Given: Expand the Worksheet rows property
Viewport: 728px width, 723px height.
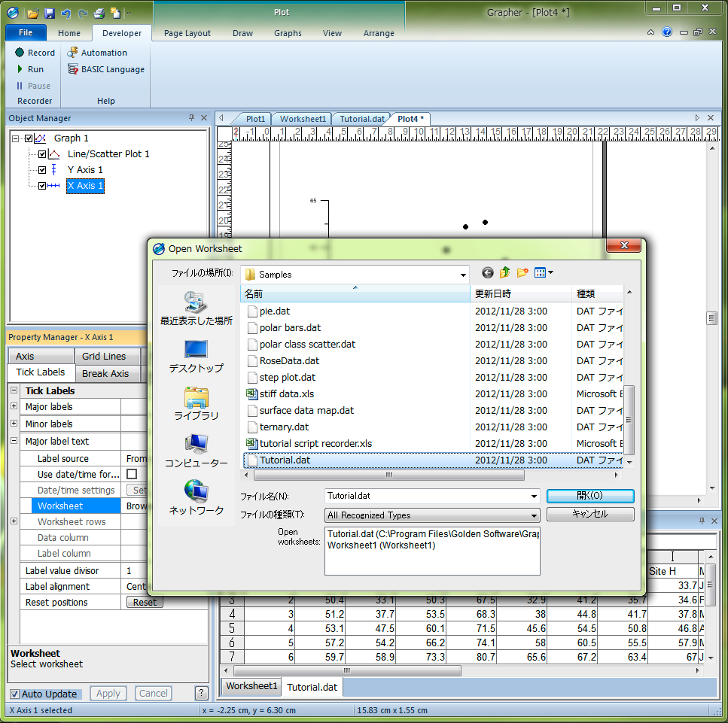Looking at the screenshot, I should [x=14, y=521].
